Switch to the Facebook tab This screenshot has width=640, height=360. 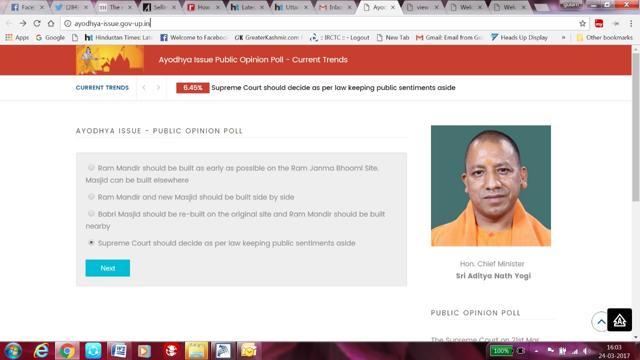pyautogui.click(x=27, y=7)
